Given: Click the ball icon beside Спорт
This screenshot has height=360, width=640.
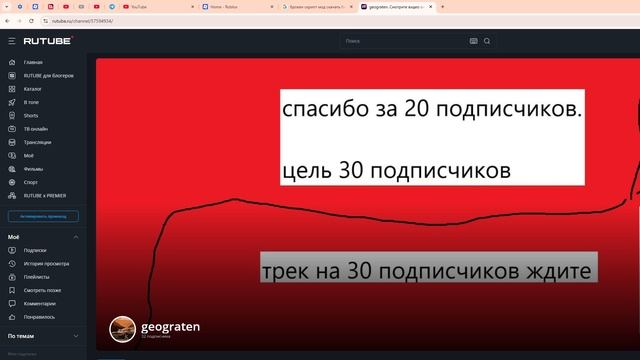Looking at the screenshot, I should [12, 182].
